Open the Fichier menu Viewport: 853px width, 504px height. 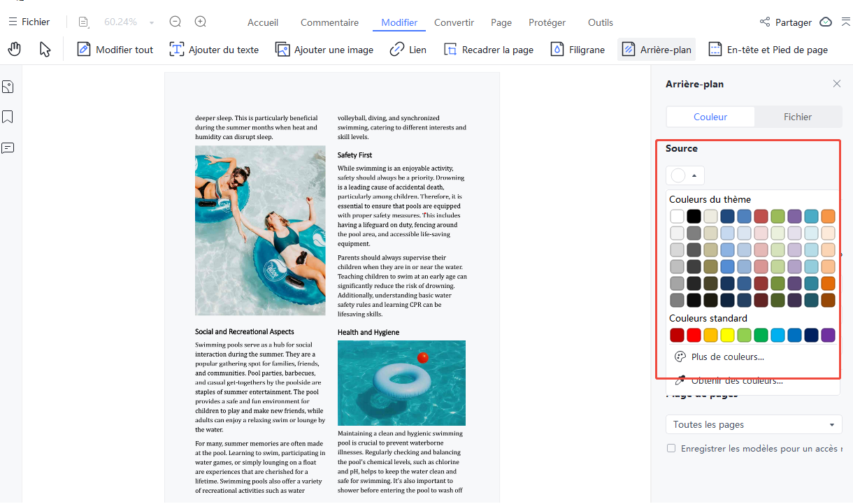(x=29, y=22)
